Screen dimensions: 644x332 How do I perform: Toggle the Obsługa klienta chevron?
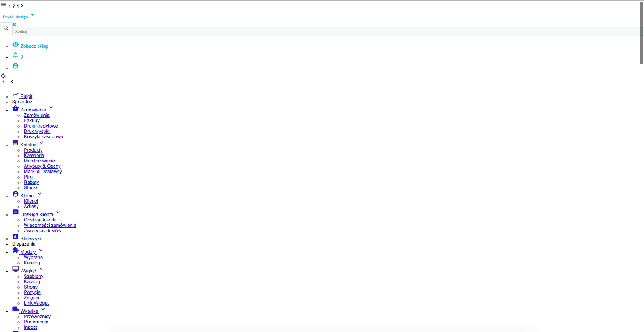coord(58,213)
